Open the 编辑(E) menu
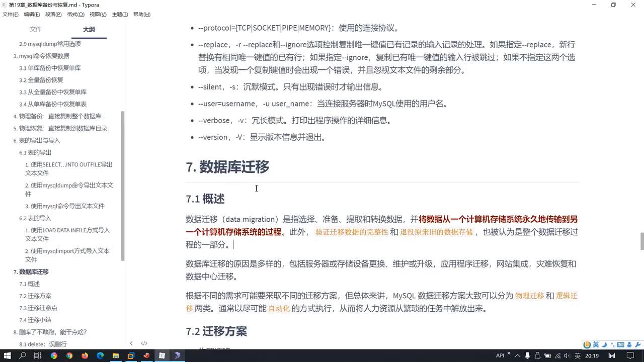The height and width of the screenshot is (362, 644). (x=32, y=15)
